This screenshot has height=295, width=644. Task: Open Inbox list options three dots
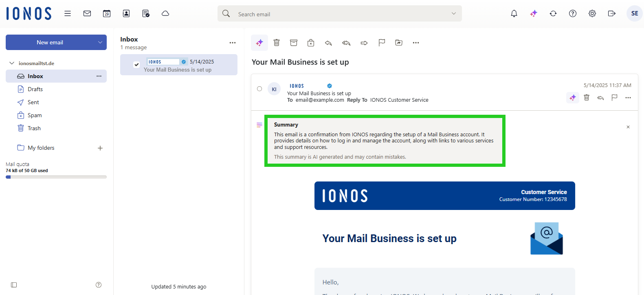click(233, 43)
